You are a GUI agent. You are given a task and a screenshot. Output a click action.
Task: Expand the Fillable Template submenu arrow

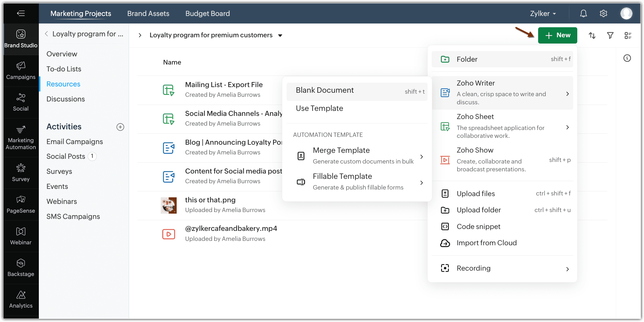pyautogui.click(x=422, y=183)
